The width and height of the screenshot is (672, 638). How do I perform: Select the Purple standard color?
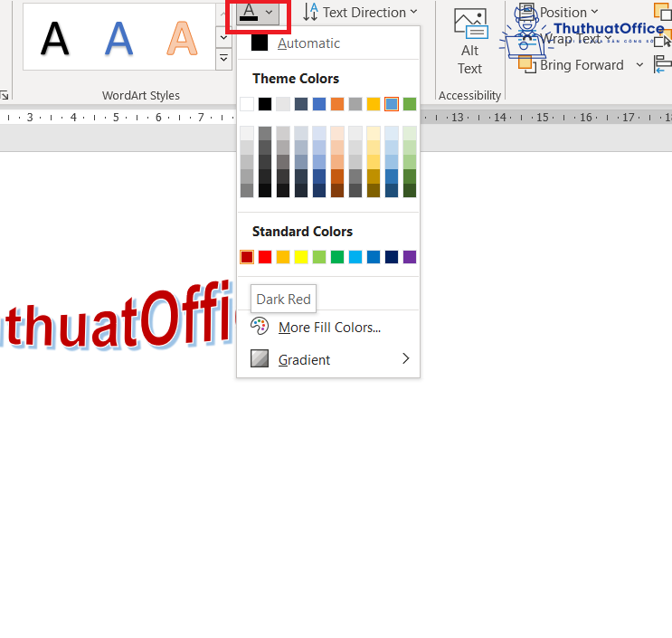(x=410, y=257)
